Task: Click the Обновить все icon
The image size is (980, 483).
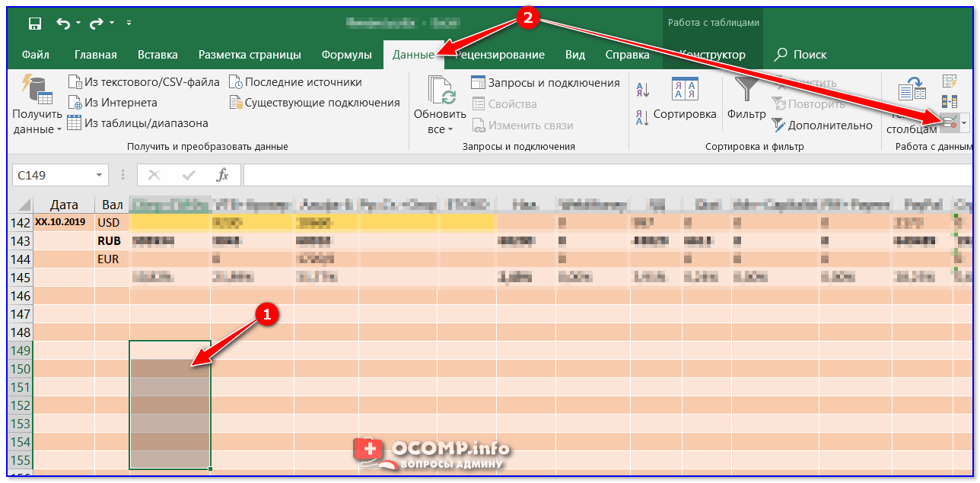Action: (441, 90)
